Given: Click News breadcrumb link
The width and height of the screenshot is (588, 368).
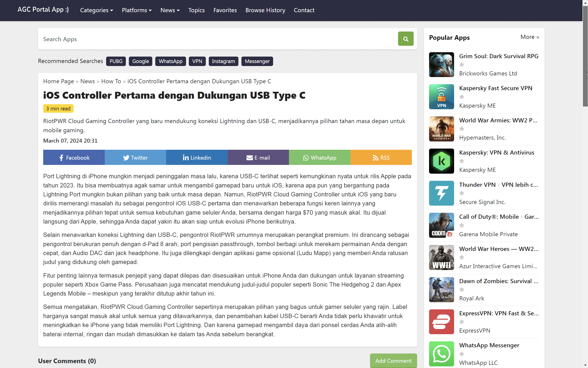Looking at the screenshot, I should tap(88, 81).
